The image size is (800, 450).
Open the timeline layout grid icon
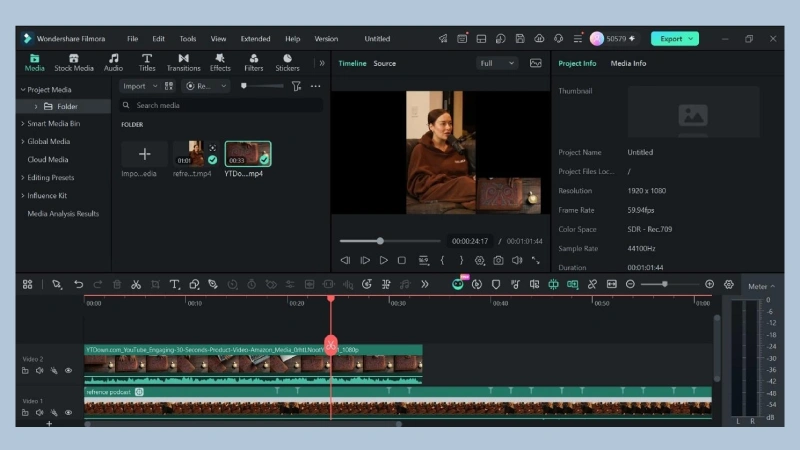coord(28,284)
